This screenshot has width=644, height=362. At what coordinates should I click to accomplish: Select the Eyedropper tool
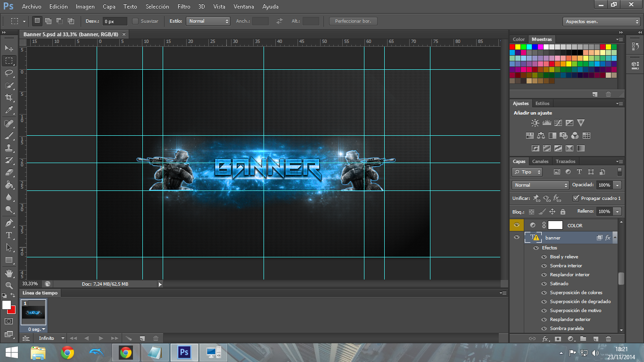click(x=9, y=110)
